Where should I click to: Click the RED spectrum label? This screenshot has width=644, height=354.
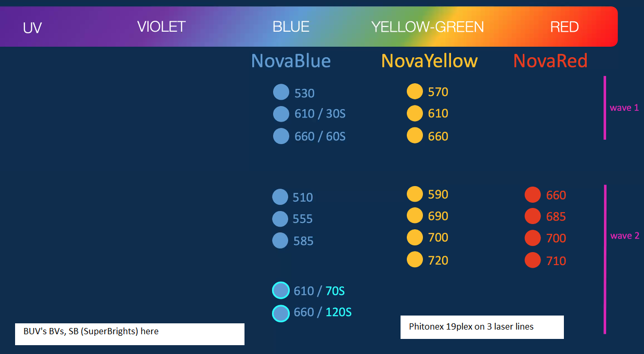pos(564,27)
